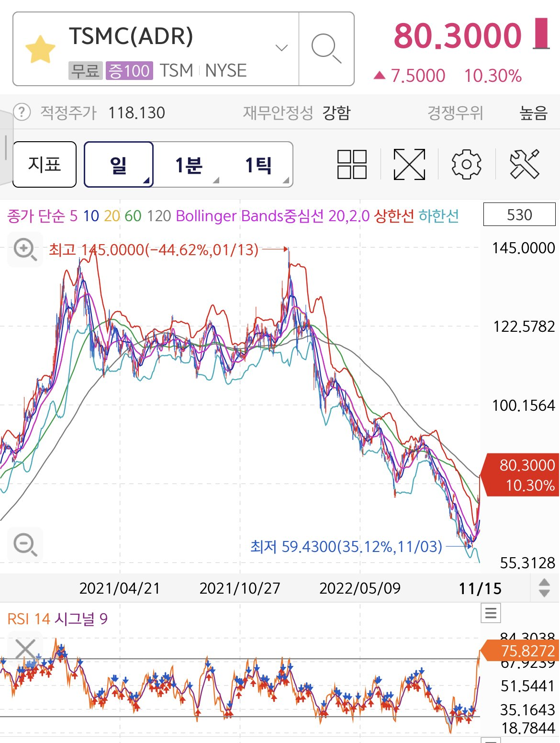Click the 무료 badge under stock name
Viewport: 560px width, 743px height.
point(85,71)
